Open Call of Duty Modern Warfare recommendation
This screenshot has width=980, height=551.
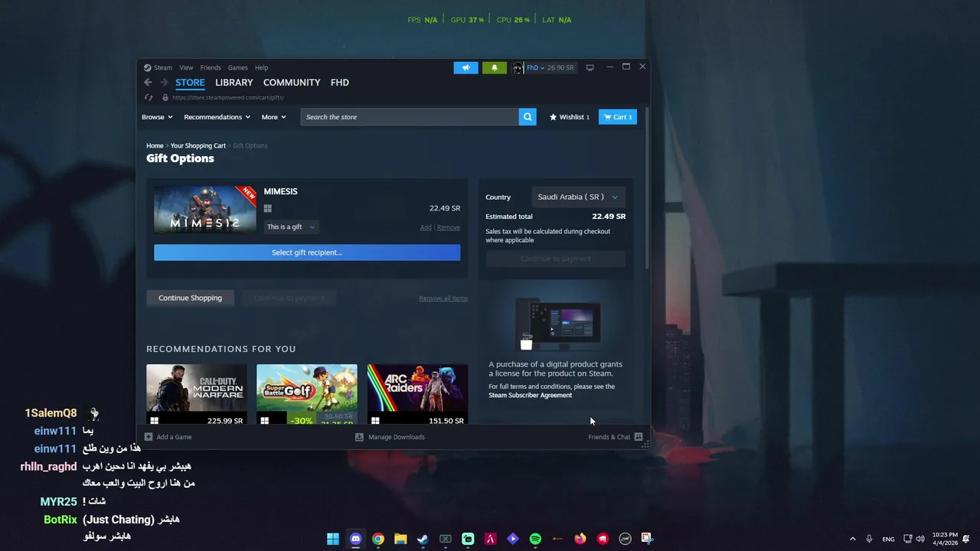click(x=197, y=395)
